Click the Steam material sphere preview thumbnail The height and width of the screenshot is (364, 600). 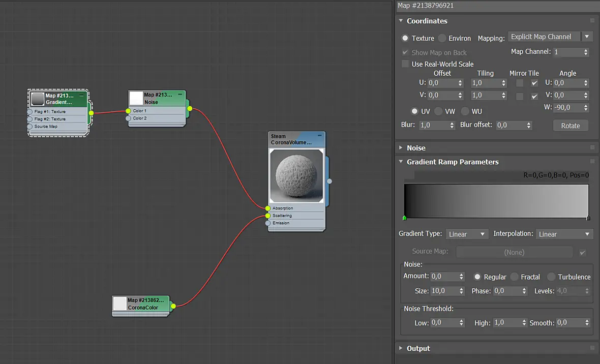[x=296, y=176]
